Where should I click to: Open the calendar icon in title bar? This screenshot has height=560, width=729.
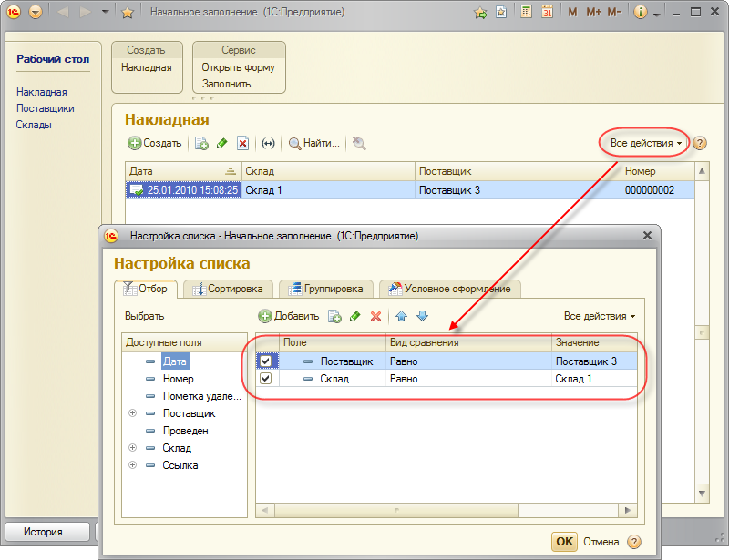[547, 13]
